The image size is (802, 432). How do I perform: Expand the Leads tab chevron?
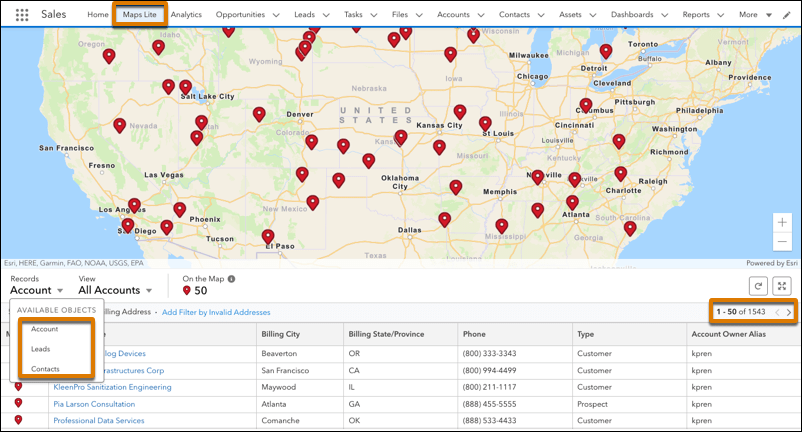coord(326,15)
